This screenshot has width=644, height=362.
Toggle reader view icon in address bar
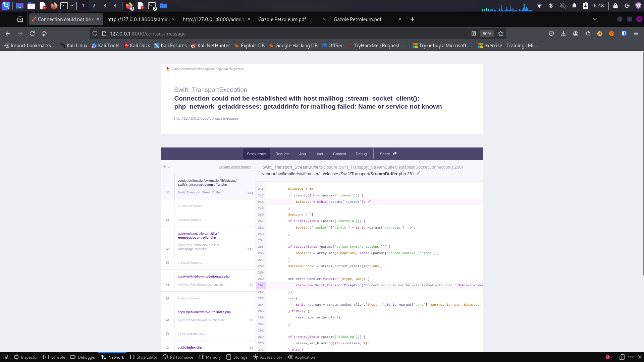pyautogui.click(x=474, y=34)
